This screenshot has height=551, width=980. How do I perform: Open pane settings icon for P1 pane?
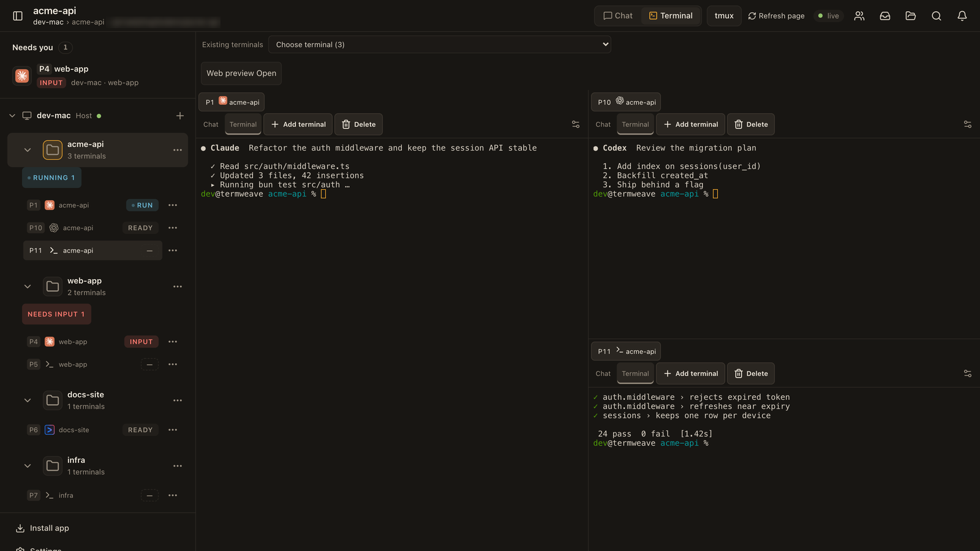point(576,124)
